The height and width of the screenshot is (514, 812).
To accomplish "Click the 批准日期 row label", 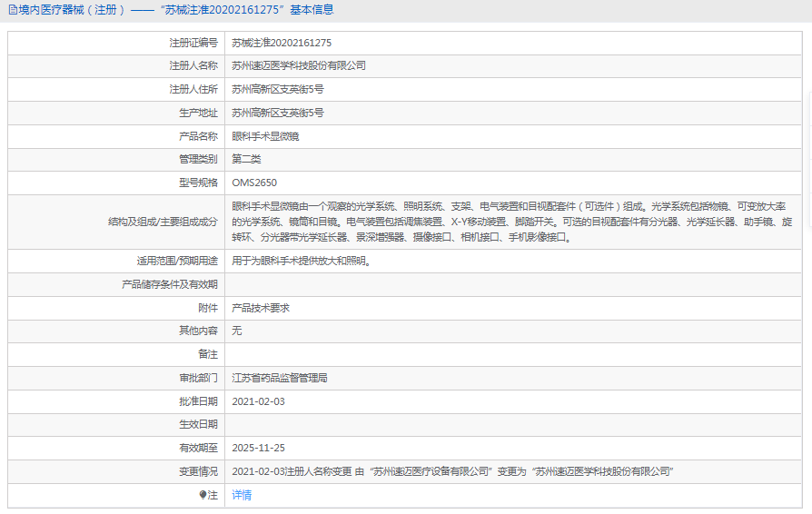I will click(198, 401).
